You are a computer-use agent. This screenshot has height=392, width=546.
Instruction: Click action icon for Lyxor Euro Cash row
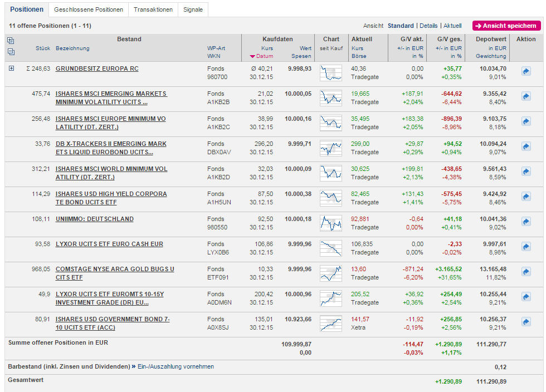tap(526, 247)
